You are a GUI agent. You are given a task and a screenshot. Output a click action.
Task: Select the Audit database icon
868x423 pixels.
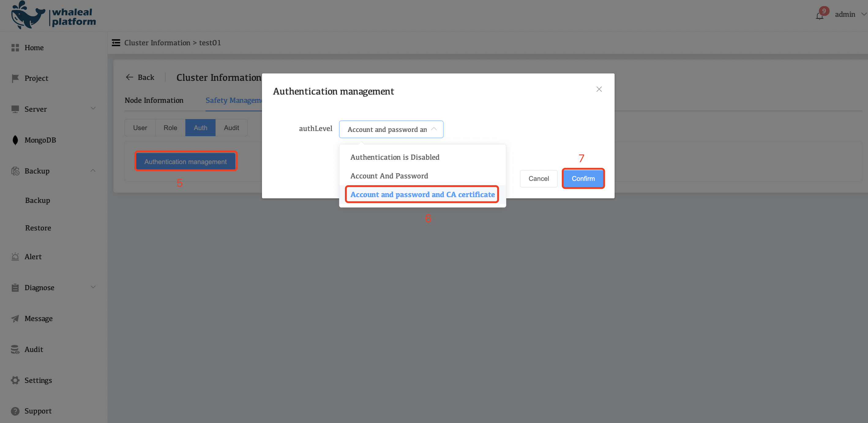[15, 349]
